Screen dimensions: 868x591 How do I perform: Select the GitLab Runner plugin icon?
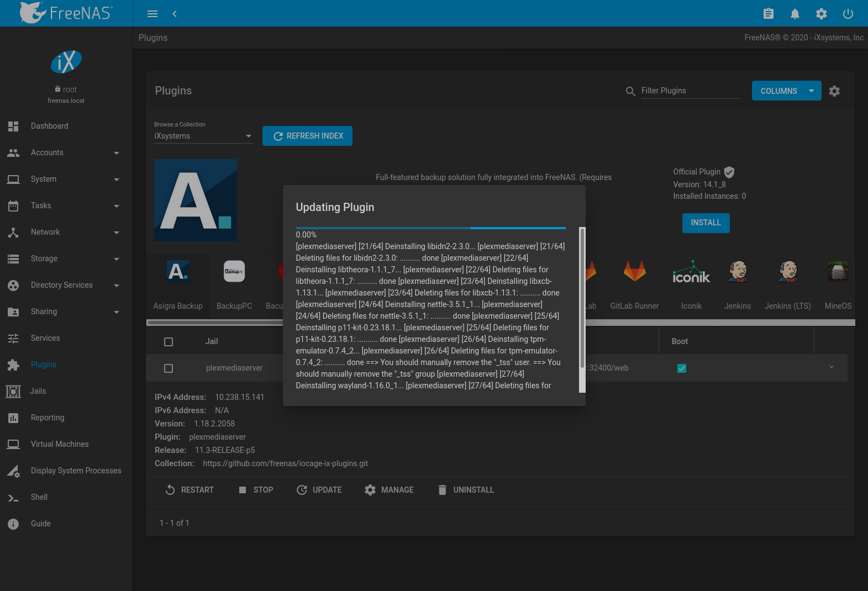[x=634, y=272]
